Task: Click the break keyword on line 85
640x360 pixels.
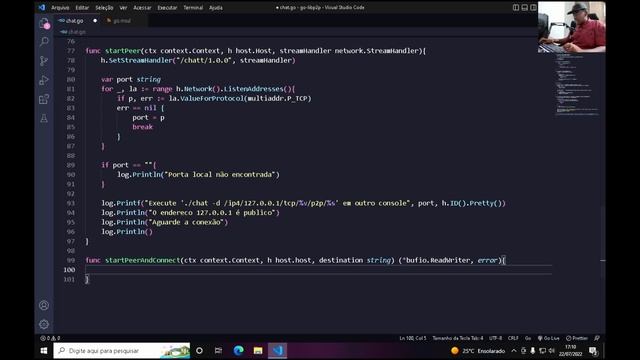Action: 142,127
